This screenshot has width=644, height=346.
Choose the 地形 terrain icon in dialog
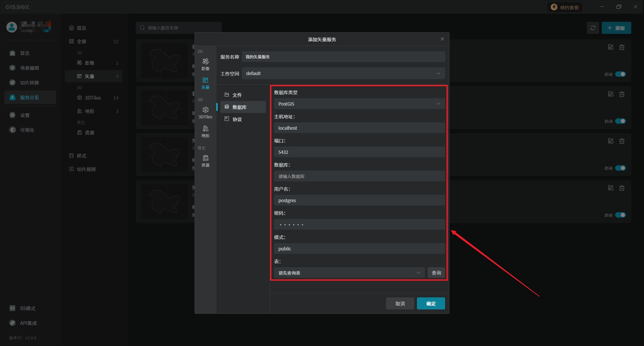pos(205,131)
